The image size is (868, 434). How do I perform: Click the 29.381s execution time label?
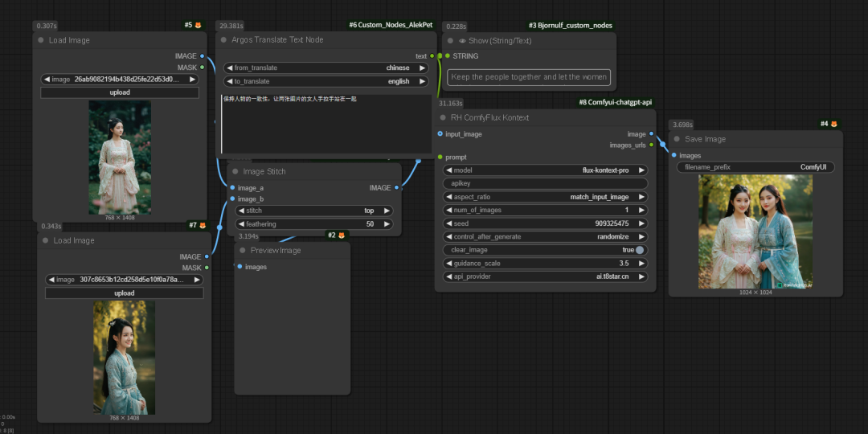tap(231, 26)
